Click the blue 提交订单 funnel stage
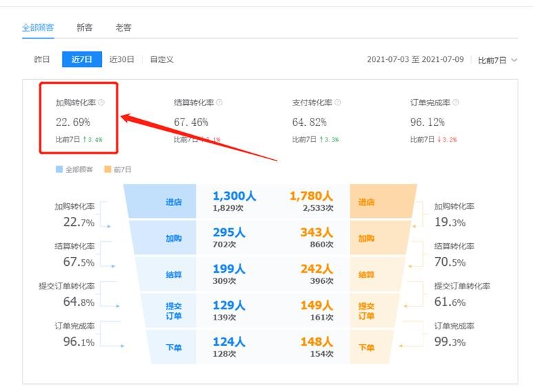Viewport: 533px width, 392px height. [x=174, y=311]
